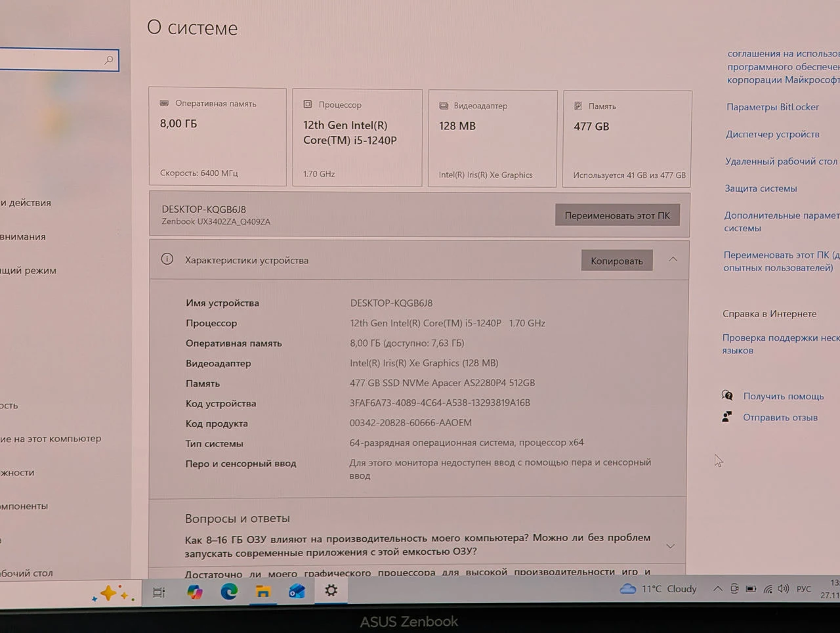Open Удаленный рабочий стол link
The height and width of the screenshot is (633, 840).
tap(781, 161)
